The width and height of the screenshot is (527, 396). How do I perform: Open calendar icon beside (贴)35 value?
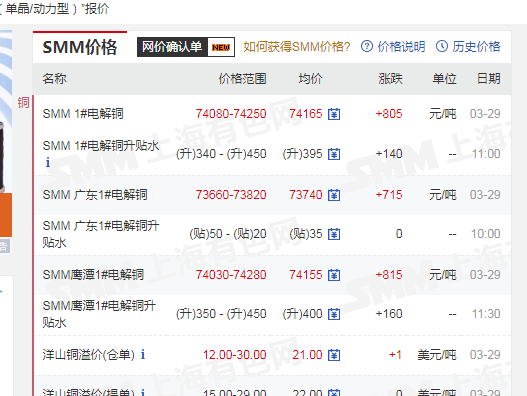[x=334, y=234]
